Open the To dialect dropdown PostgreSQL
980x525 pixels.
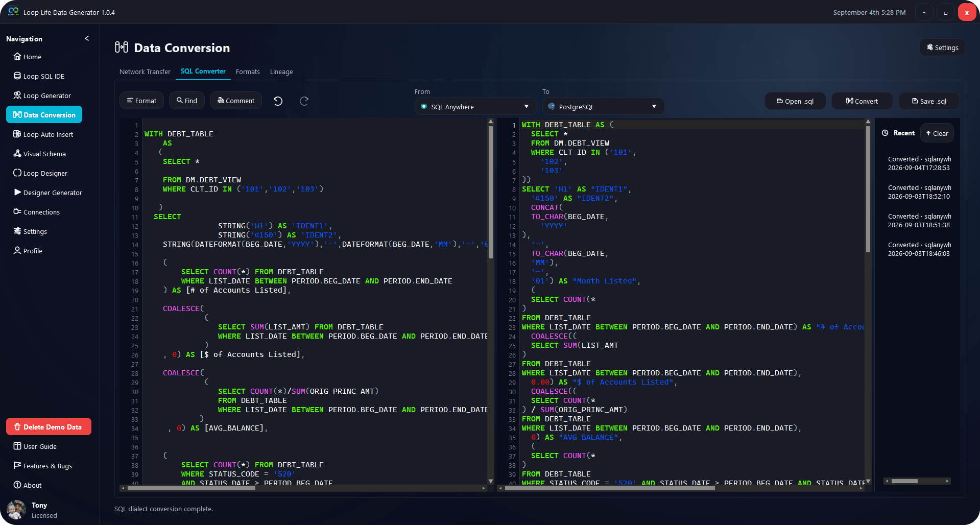click(603, 107)
